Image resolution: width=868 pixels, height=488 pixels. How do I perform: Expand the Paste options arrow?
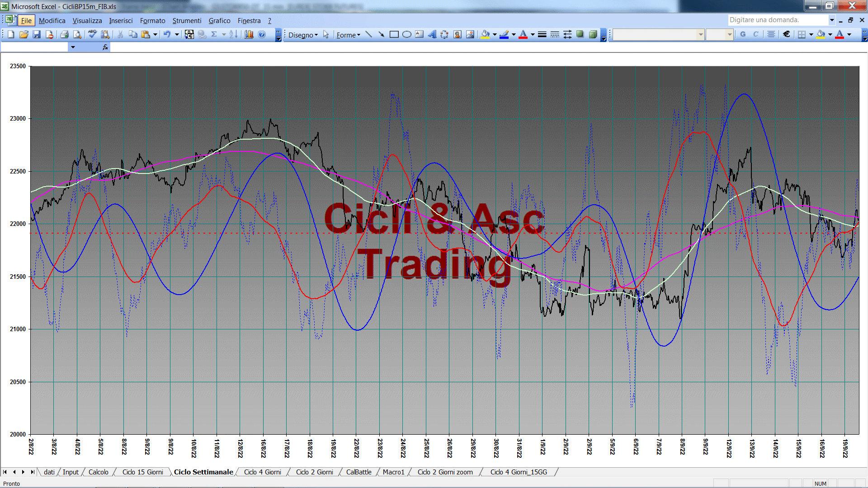(155, 34)
